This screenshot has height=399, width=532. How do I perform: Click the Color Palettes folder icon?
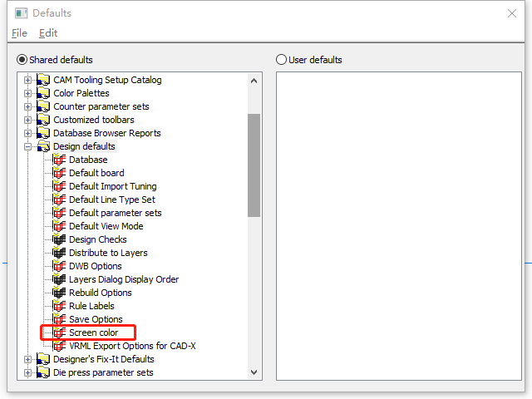[x=43, y=93]
